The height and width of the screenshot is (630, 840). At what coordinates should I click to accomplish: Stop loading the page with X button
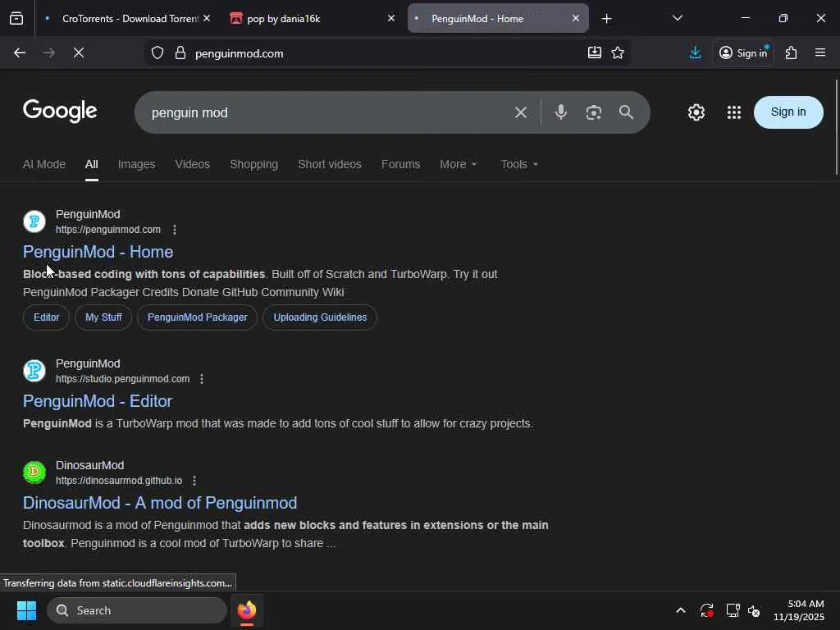coord(78,52)
